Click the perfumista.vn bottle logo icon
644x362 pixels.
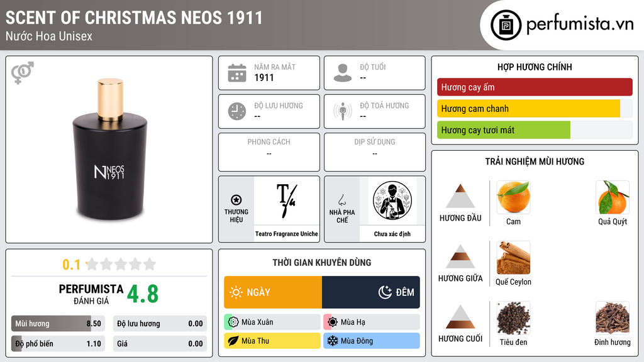point(506,25)
